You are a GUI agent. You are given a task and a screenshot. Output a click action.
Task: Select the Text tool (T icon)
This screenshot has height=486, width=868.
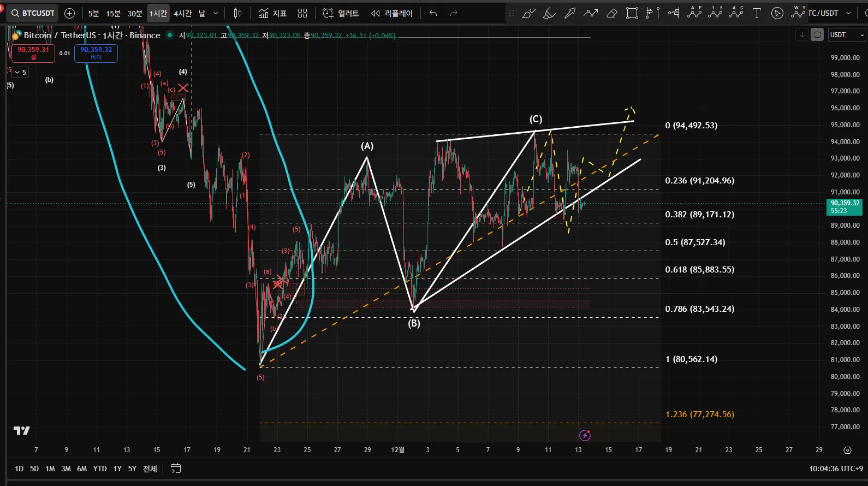coord(757,13)
